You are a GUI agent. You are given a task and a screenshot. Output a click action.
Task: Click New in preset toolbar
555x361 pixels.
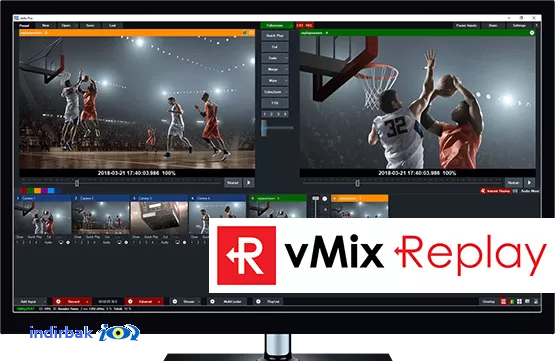pyautogui.click(x=46, y=25)
